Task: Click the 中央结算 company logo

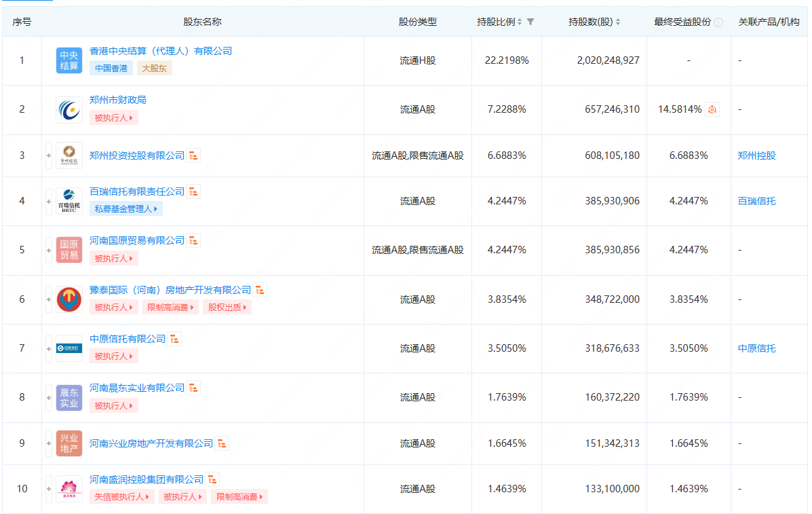Action: pyautogui.click(x=69, y=60)
